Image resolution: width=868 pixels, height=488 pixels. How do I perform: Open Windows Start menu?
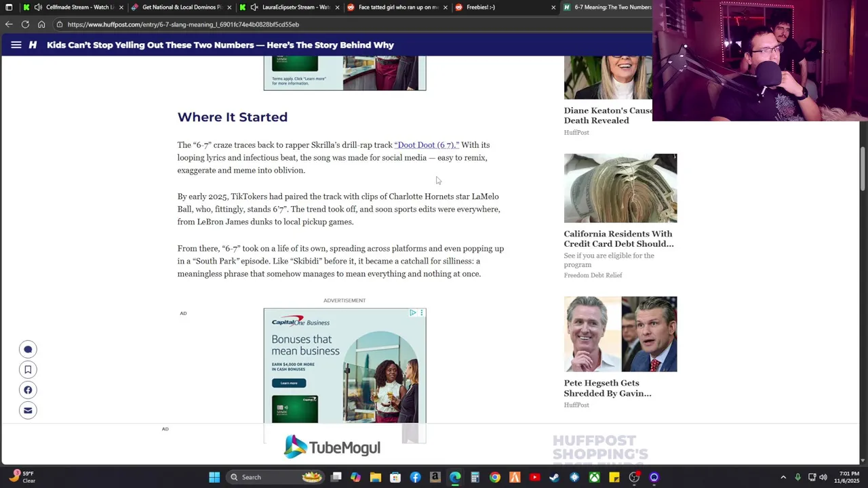click(x=214, y=477)
